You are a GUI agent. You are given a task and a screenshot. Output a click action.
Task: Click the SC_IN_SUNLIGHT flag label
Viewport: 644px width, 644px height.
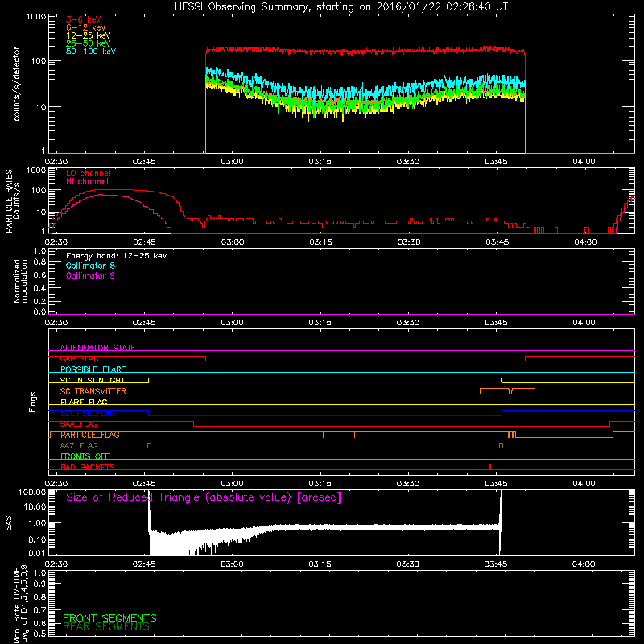pyautogui.click(x=93, y=380)
